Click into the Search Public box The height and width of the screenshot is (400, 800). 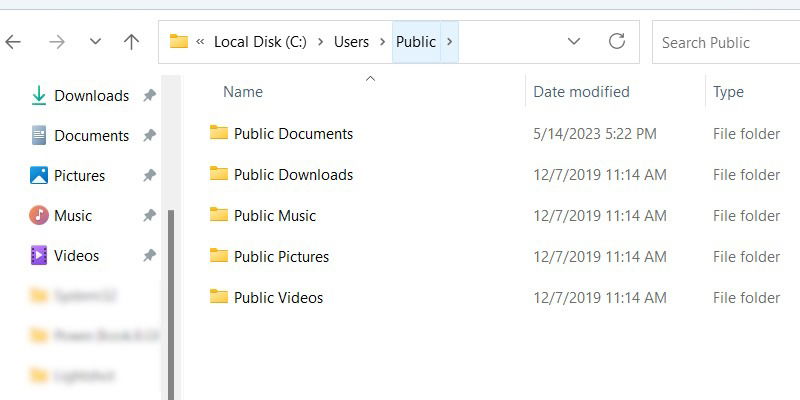coord(726,42)
